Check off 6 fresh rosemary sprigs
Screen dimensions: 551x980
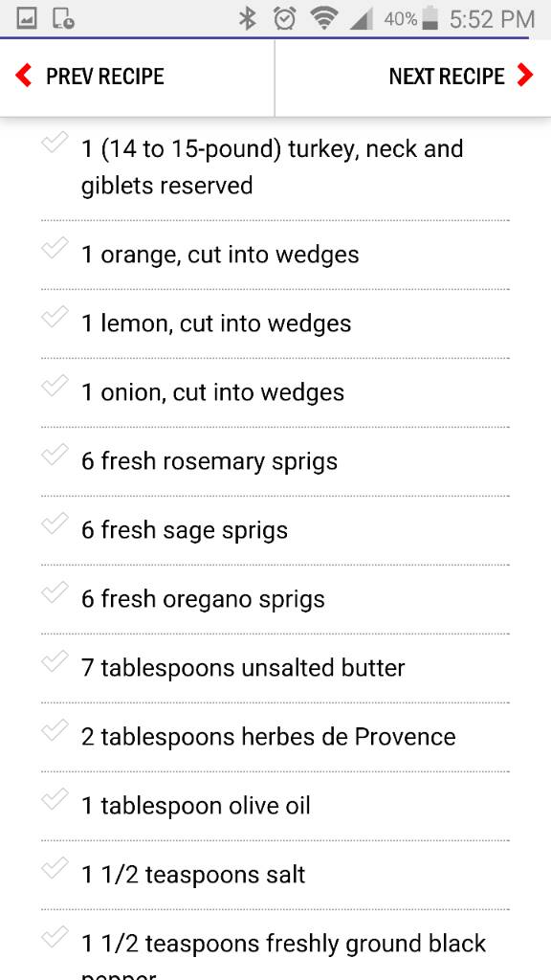[x=55, y=455]
